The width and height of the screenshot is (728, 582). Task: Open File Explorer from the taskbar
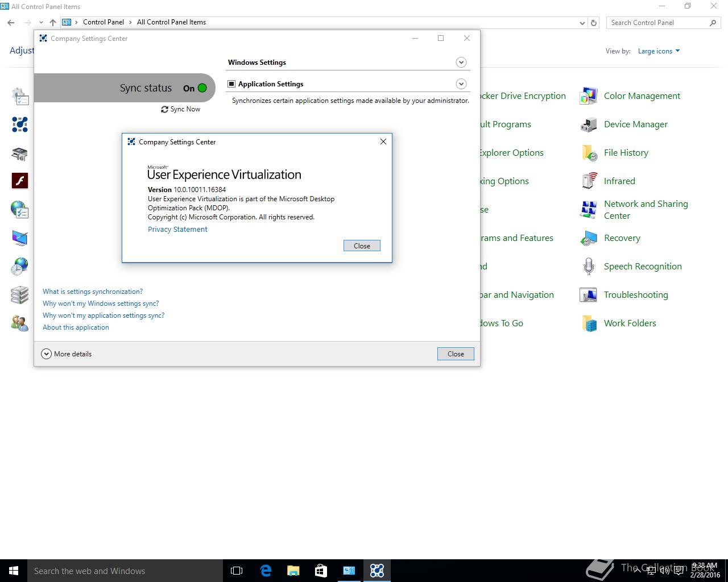point(293,571)
